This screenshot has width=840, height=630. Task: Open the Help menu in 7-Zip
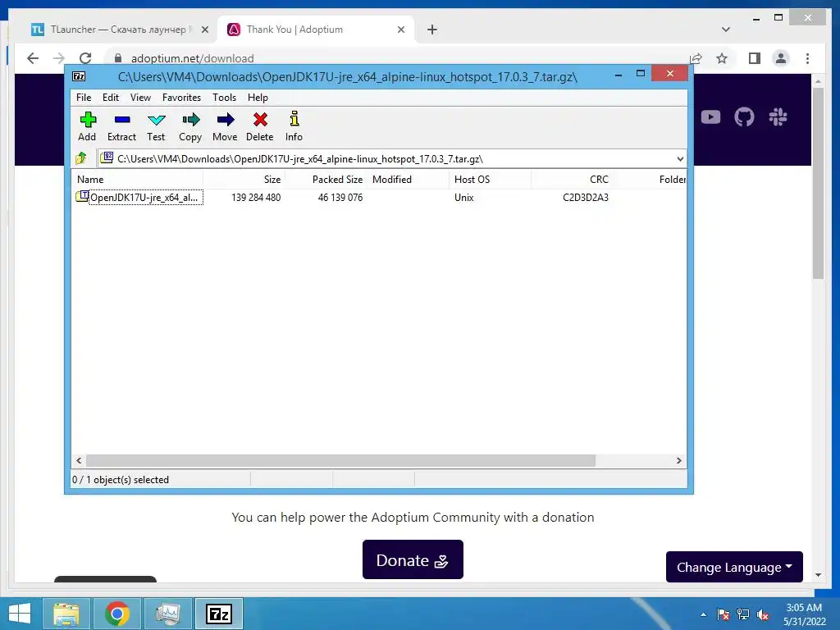[x=258, y=98]
